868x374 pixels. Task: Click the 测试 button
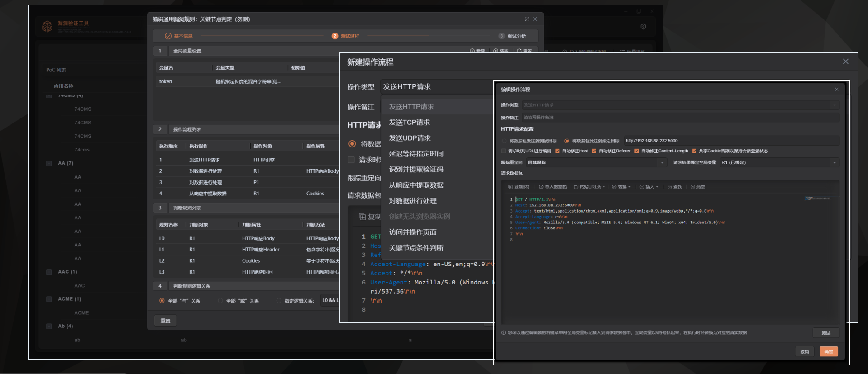pyautogui.click(x=826, y=333)
